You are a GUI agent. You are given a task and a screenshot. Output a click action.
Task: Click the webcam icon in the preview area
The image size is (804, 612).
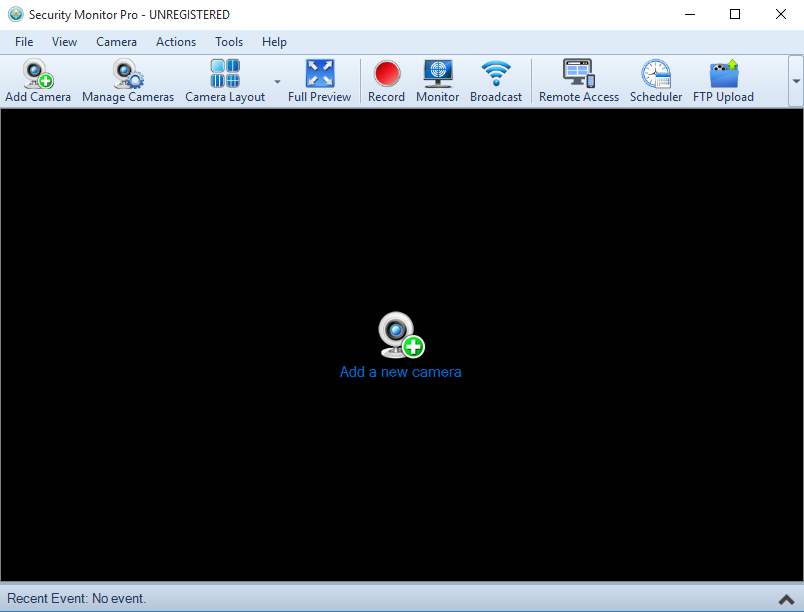click(x=401, y=335)
